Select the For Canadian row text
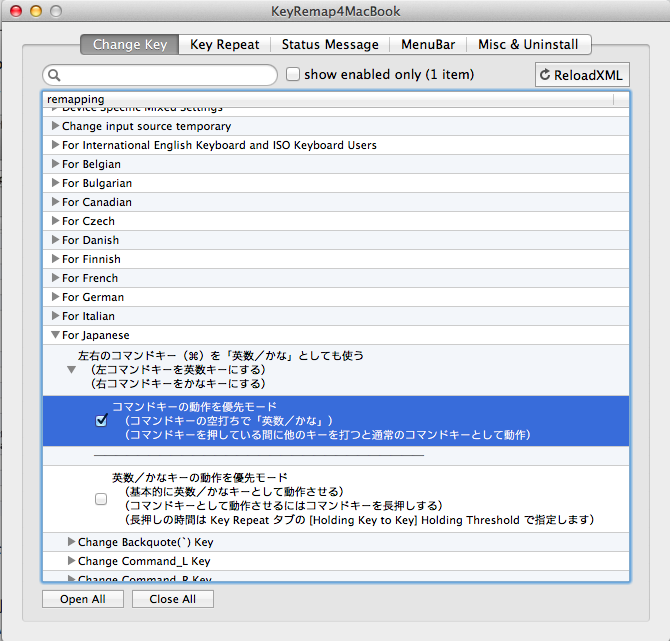Screen dimensions: 670x641 (97, 202)
